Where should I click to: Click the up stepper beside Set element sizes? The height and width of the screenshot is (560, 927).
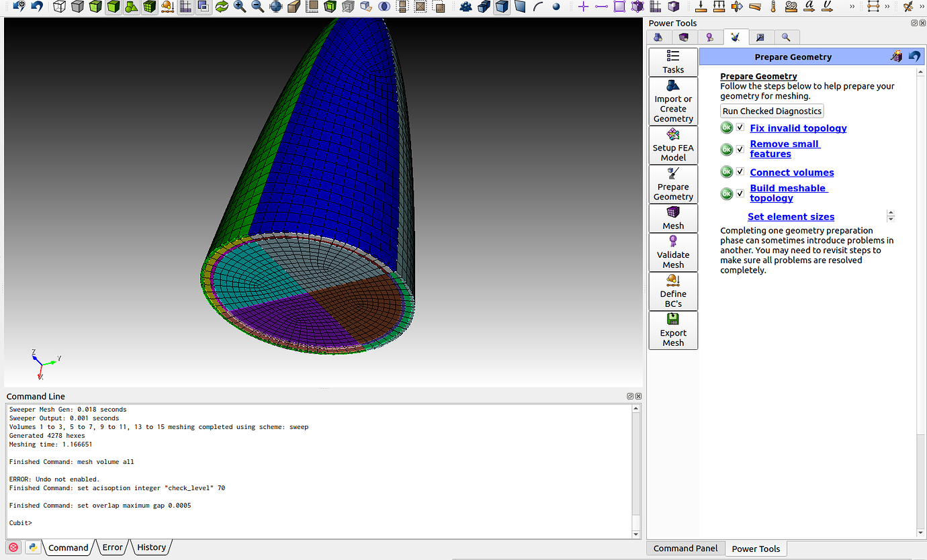click(x=891, y=212)
